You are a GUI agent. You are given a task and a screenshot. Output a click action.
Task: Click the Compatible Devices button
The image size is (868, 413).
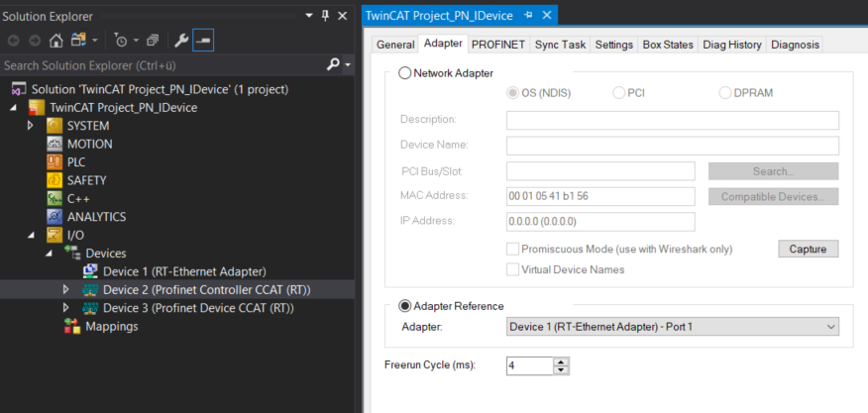[773, 196]
